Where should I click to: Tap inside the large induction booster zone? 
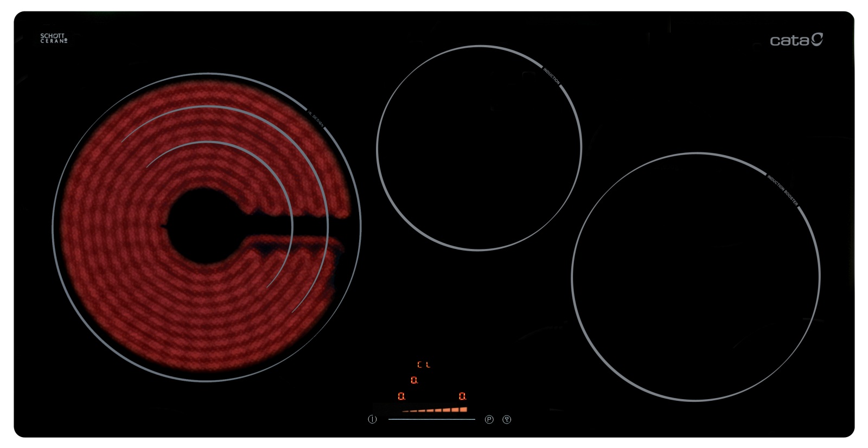695,277
